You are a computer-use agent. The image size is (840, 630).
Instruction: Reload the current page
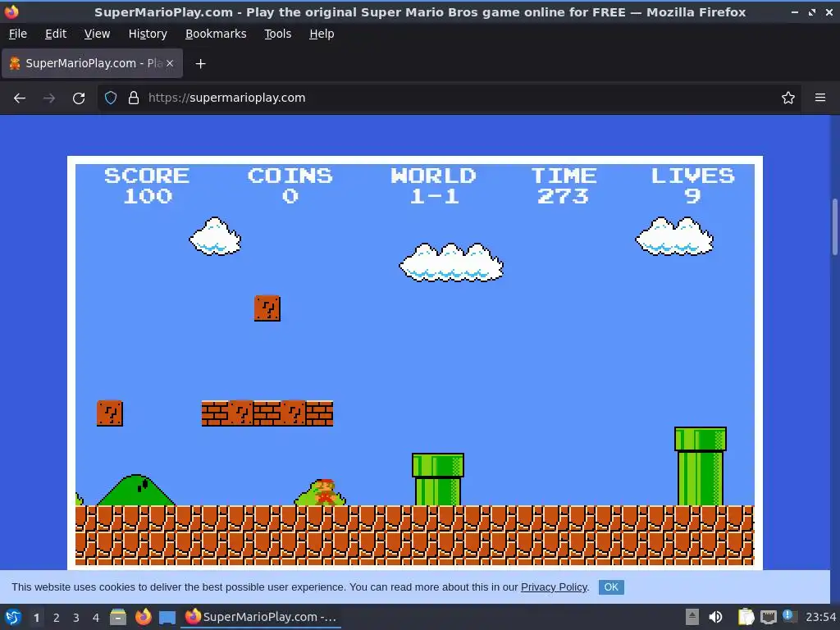click(79, 98)
